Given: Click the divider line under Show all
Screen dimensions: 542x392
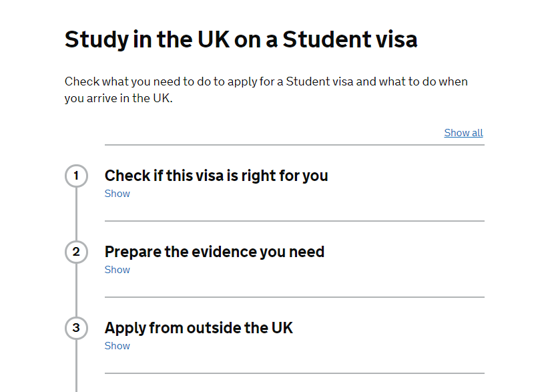Looking at the screenshot, I should tap(294, 145).
